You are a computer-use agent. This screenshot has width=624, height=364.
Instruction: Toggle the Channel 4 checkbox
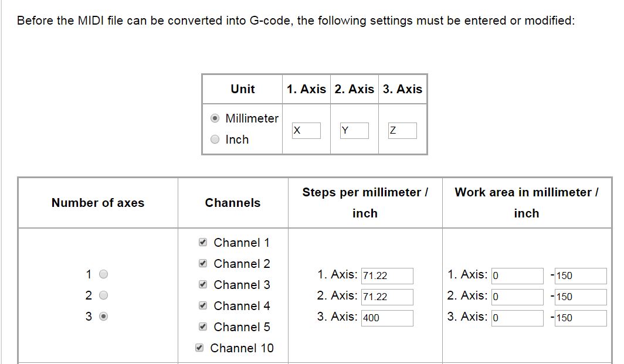[203, 306]
